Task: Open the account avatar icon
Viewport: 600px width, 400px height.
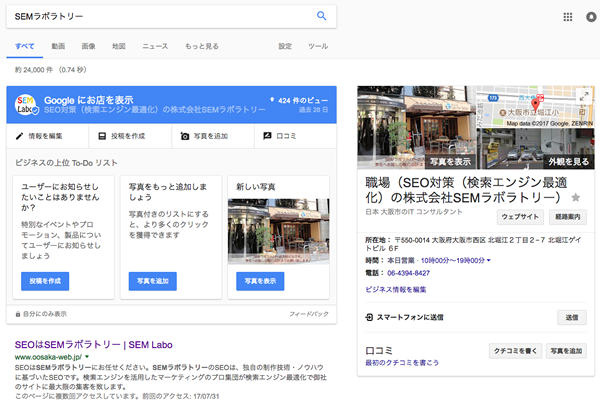Action: [591, 17]
